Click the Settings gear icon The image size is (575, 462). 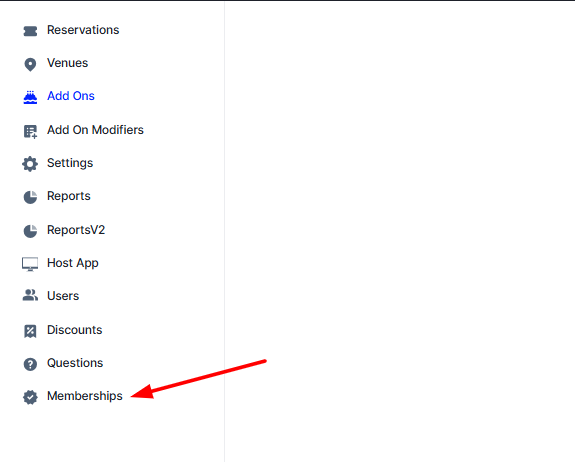[30, 164]
